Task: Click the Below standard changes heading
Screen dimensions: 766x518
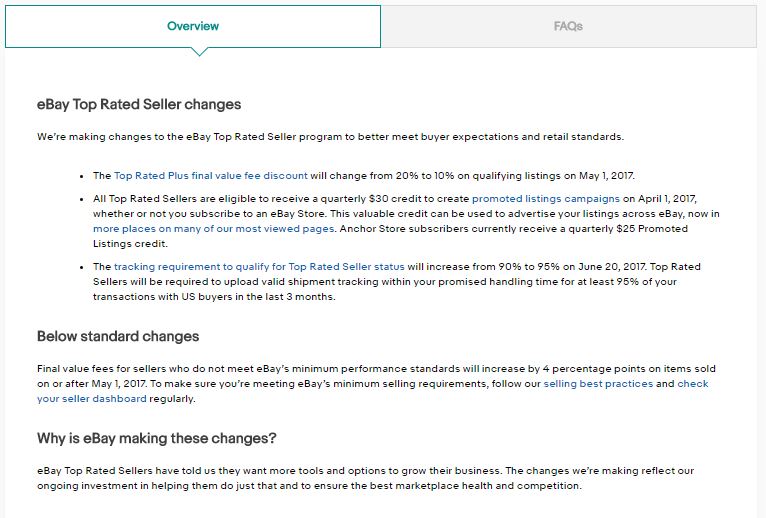Action: pos(118,337)
